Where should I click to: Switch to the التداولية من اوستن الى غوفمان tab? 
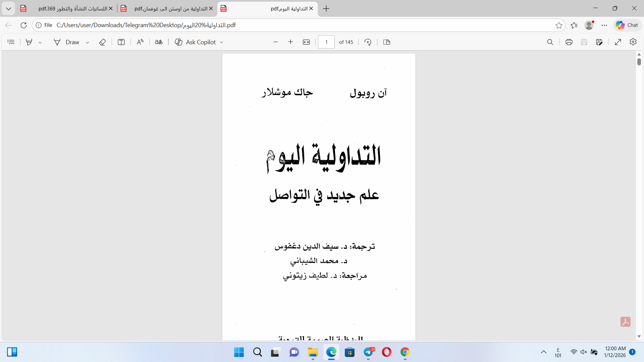[x=167, y=8]
